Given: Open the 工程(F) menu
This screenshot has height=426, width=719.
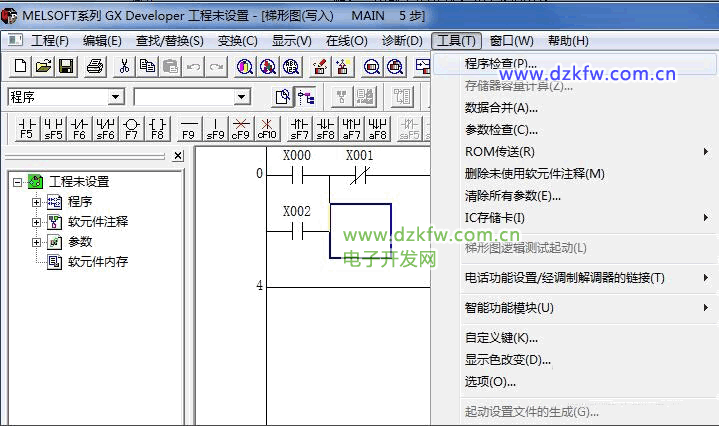Looking at the screenshot, I should point(50,41).
